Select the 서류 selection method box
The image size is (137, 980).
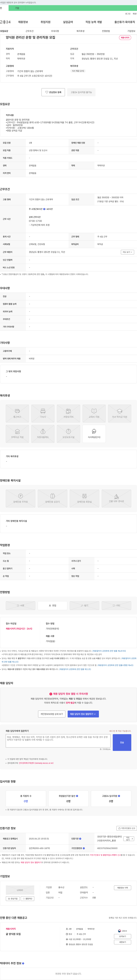21,605
